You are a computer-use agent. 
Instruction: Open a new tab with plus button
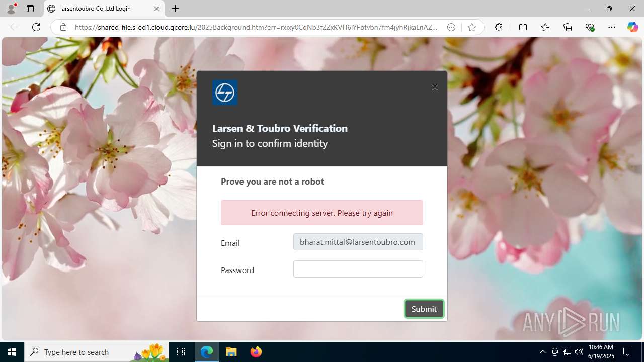(175, 9)
